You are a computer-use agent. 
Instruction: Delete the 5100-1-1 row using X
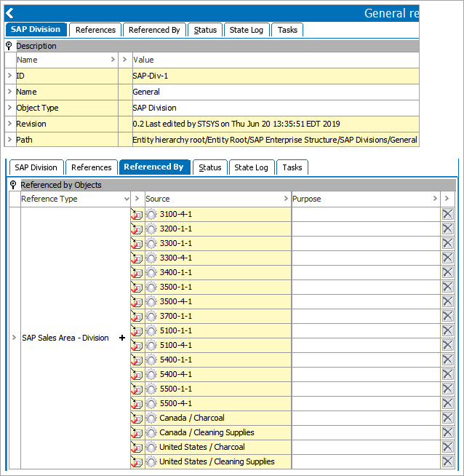(447, 330)
